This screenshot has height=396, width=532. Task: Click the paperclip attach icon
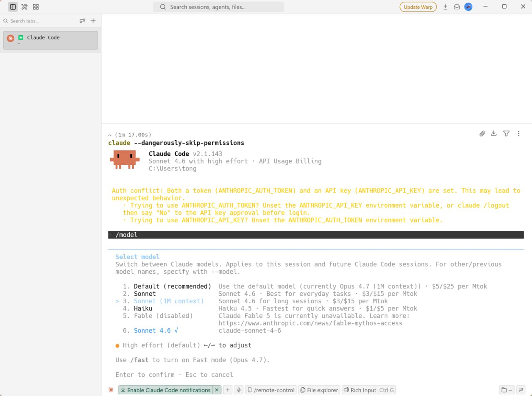click(x=482, y=134)
